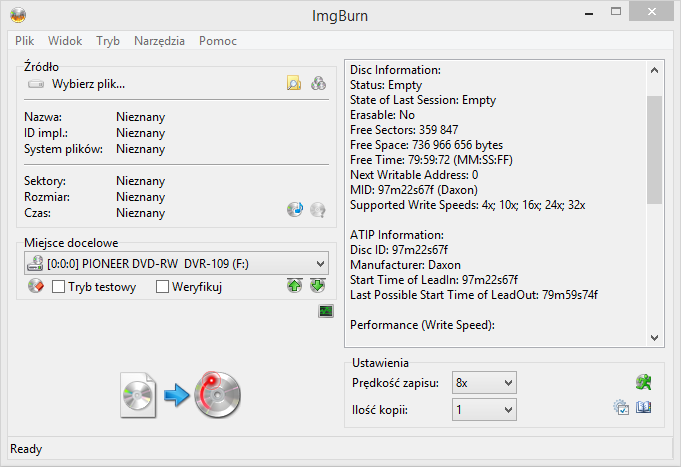
Task: Click the green up arrow eject tray icon
Action: point(295,285)
